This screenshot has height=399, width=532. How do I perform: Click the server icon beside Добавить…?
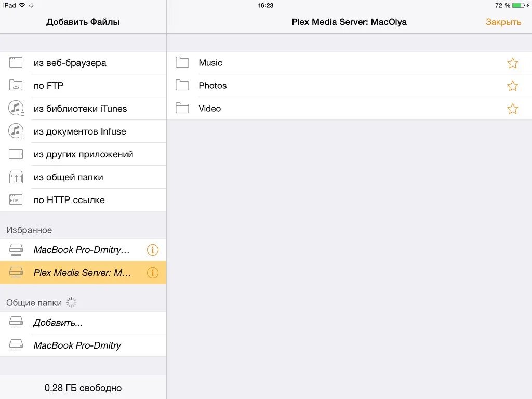point(16,323)
